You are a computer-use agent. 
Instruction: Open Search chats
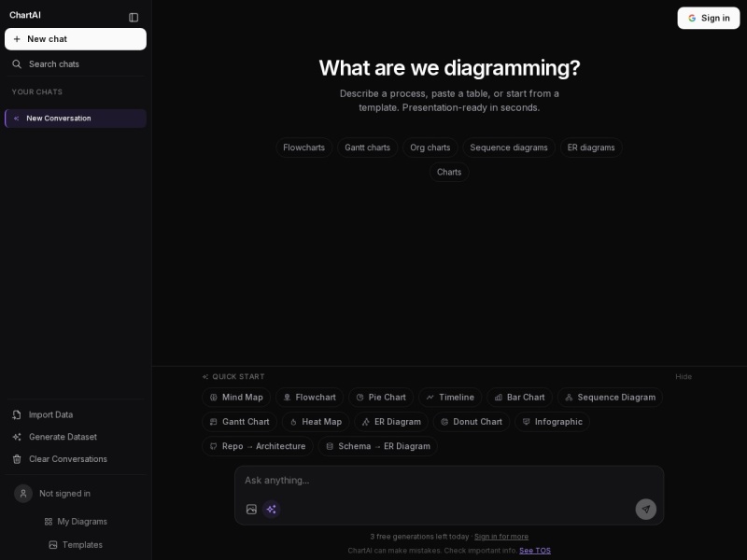click(x=76, y=64)
